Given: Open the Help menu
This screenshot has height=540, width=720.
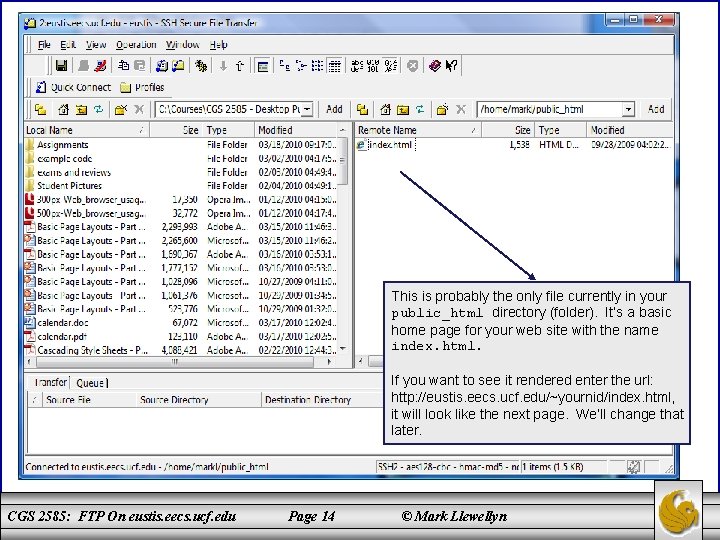Looking at the screenshot, I should (x=219, y=45).
